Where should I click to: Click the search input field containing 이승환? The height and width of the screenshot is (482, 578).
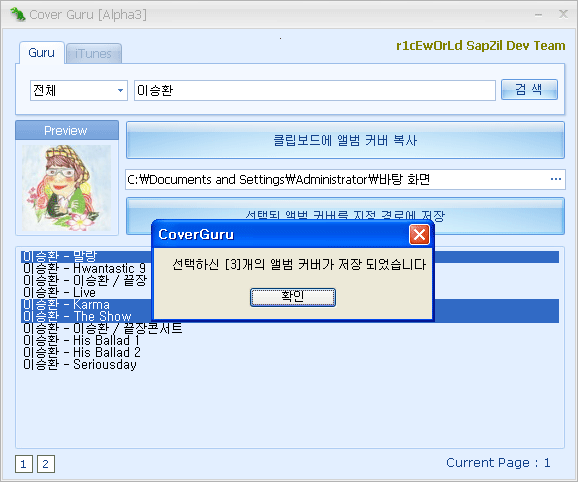(x=315, y=90)
